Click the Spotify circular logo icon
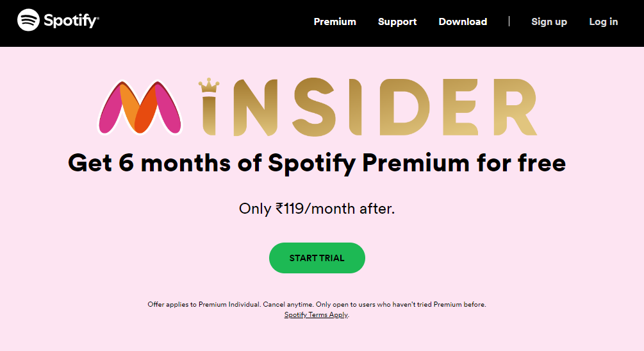 pos(28,20)
